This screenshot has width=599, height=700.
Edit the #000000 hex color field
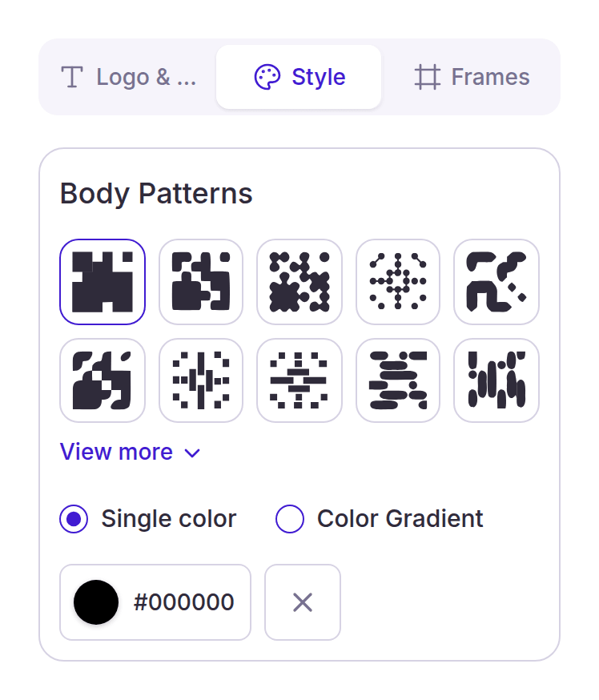tap(183, 602)
